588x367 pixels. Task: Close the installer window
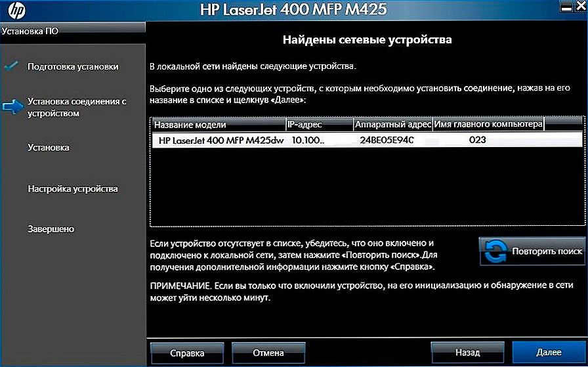pos(581,6)
